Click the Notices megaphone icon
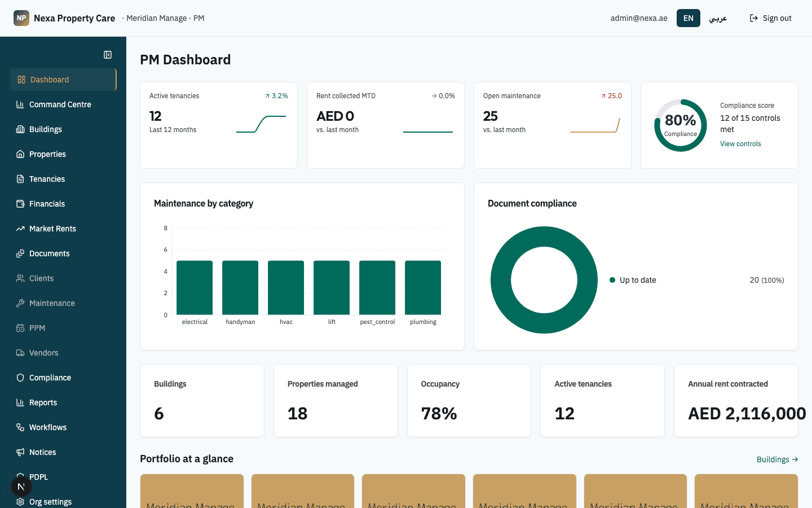This screenshot has height=508, width=812. 20,452
